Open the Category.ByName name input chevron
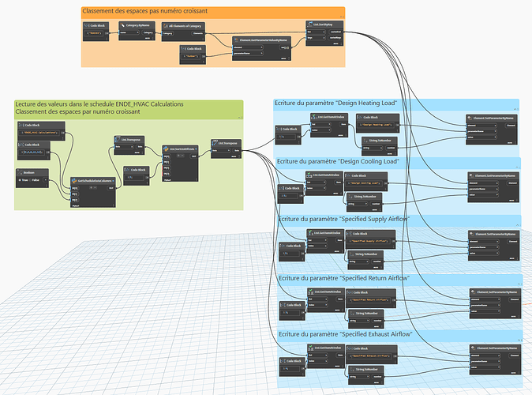The height and width of the screenshot is (395, 532). 138,32
